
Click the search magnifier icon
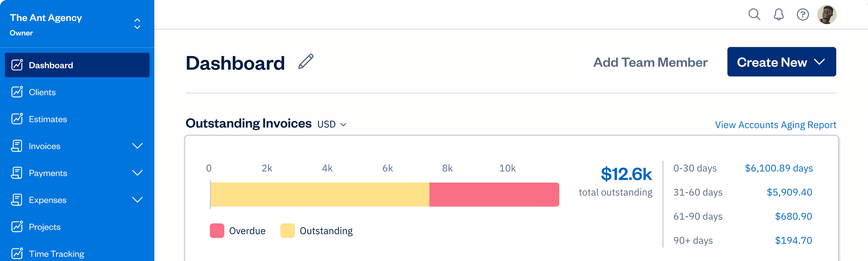click(754, 15)
